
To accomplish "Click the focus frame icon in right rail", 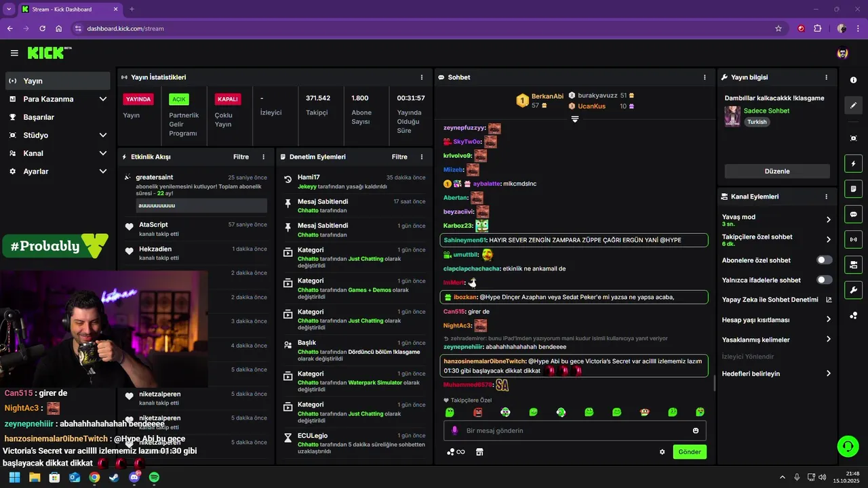I will click(x=853, y=138).
